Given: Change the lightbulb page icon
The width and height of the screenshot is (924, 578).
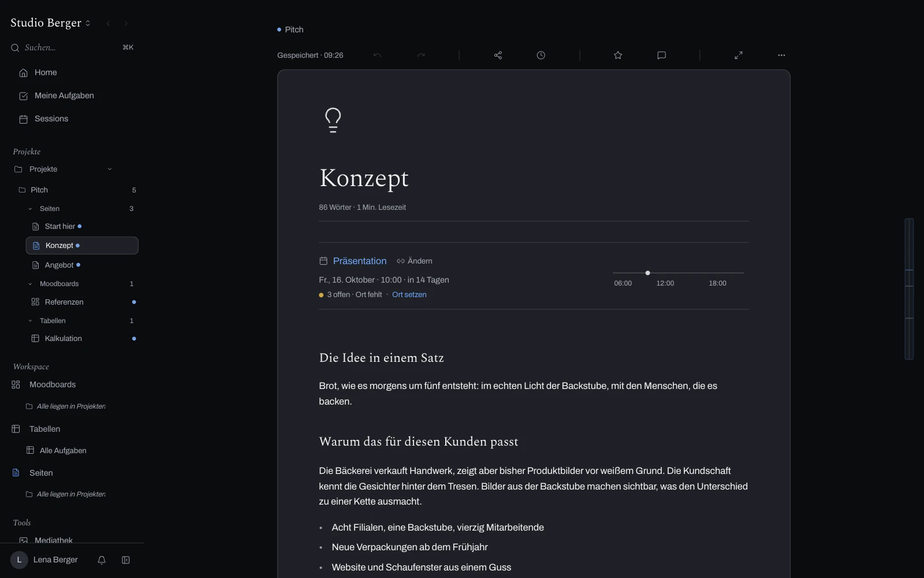Looking at the screenshot, I should coord(333,120).
